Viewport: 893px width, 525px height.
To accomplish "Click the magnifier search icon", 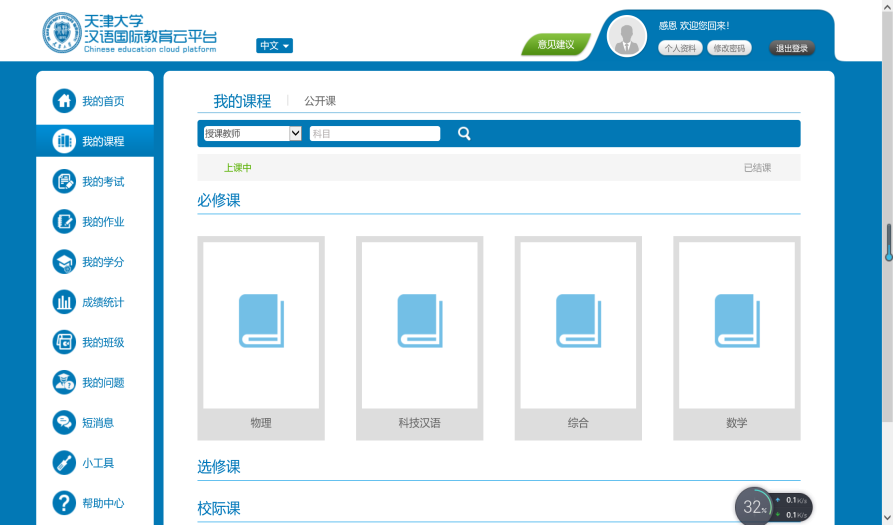I will [x=464, y=134].
